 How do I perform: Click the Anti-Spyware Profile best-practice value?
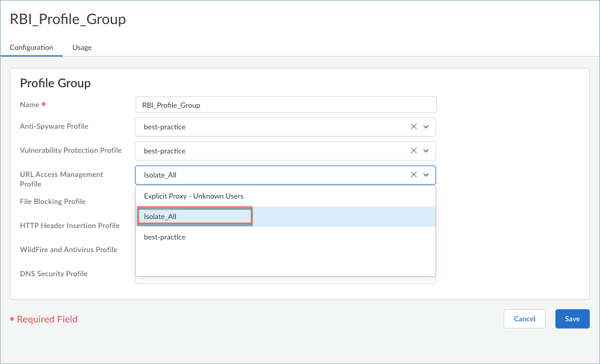pyautogui.click(x=164, y=127)
